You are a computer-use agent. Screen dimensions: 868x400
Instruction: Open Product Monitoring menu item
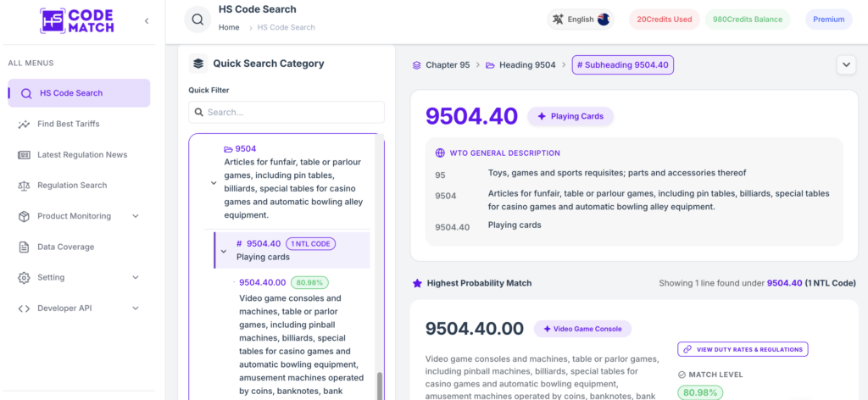pos(75,216)
